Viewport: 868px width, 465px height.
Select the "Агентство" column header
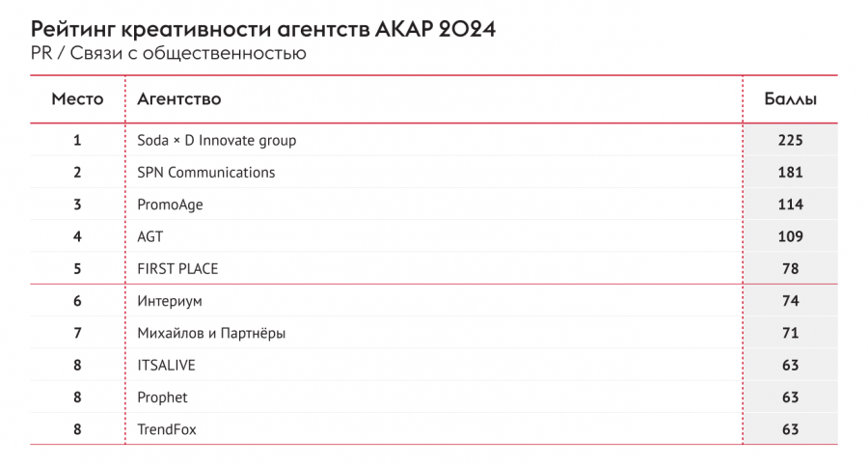(179, 98)
